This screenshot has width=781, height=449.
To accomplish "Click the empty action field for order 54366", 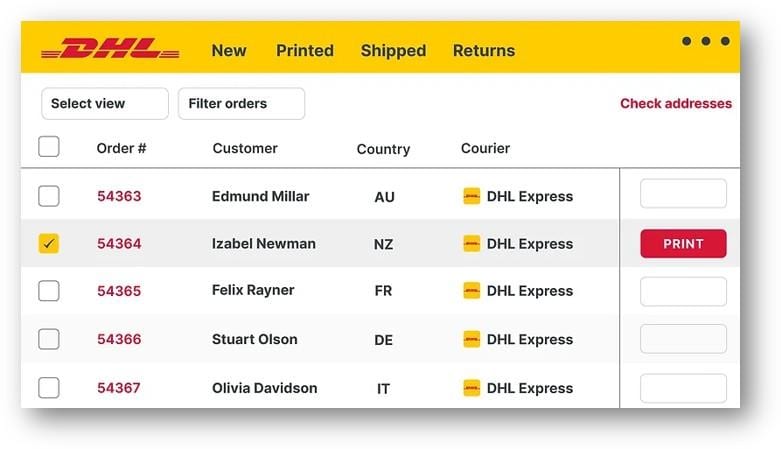I will (x=683, y=339).
